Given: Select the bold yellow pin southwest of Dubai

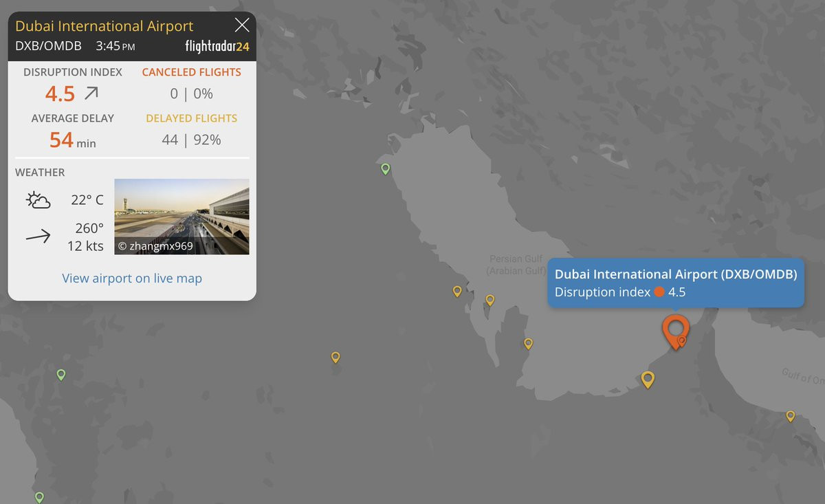Looking at the screenshot, I should pos(648,379).
